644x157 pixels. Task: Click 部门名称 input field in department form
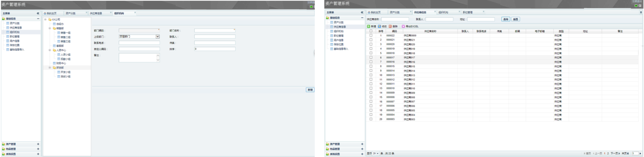215,30
